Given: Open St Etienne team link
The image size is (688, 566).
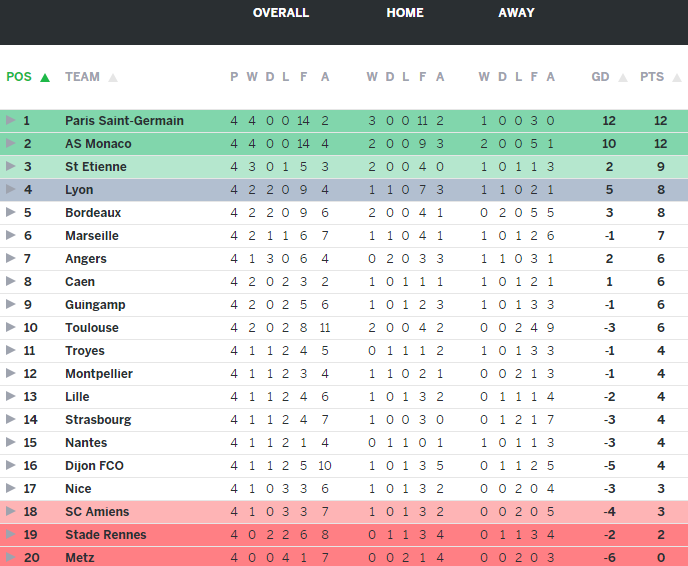Looking at the screenshot, I should click(x=96, y=167).
